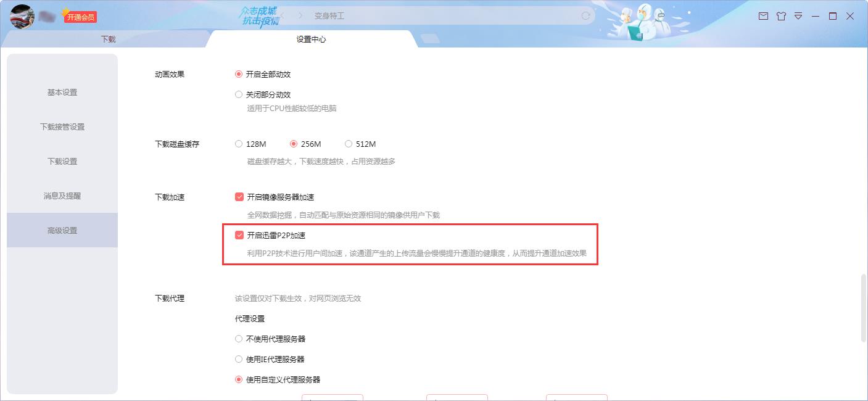The height and width of the screenshot is (401, 868).
Task: Open 下载接管设置 in the sidebar
Action: pos(62,127)
